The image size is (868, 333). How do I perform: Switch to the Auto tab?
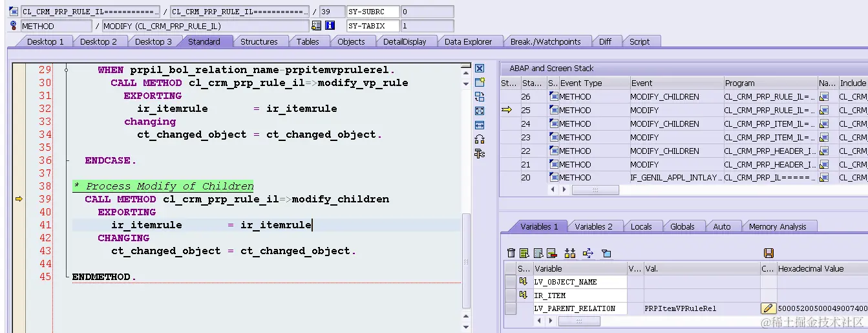pos(722,226)
